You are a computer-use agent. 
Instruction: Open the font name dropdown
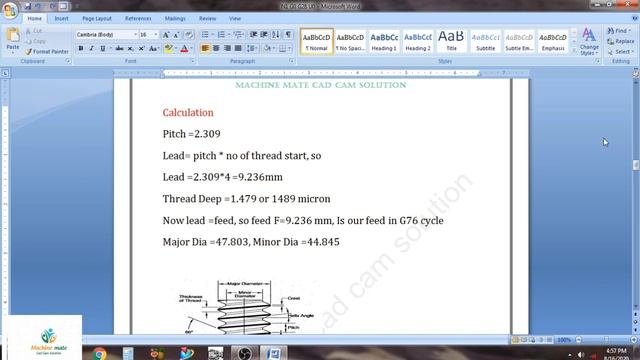[x=136, y=35]
